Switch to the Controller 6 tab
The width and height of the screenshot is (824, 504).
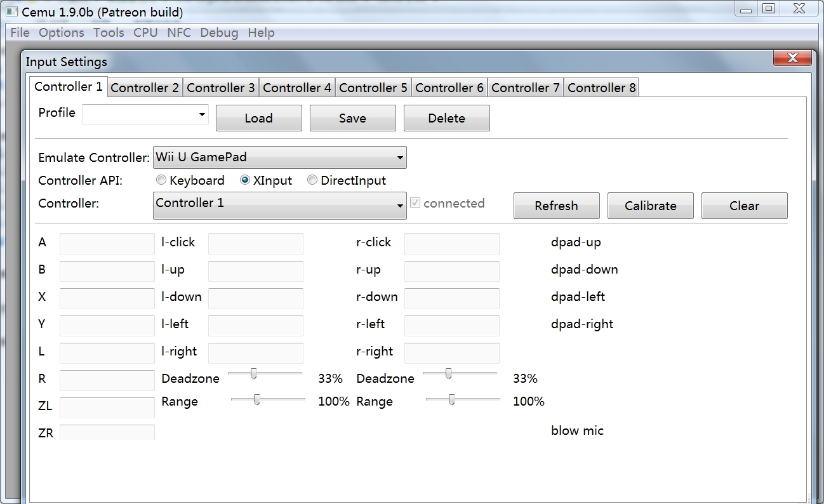(449, 88)
